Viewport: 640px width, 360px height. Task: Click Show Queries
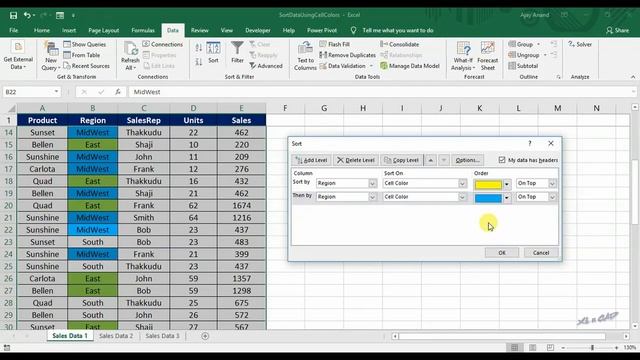84,44
